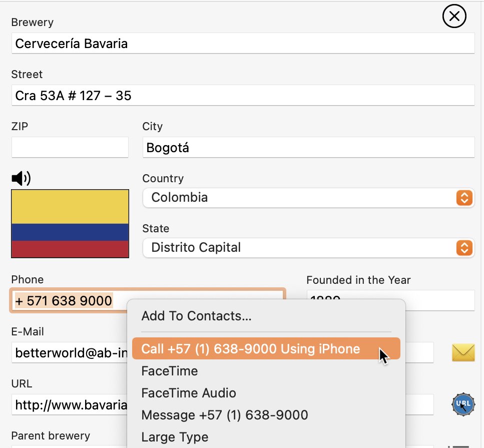The height and width of the screenshot is (448, 484).
Task: Close the brewery detail panel
Action: 454,16
